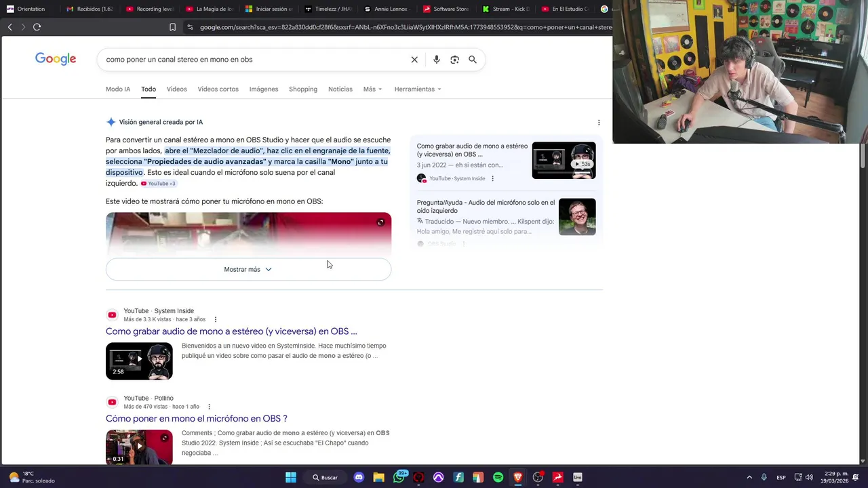Switch to the Stream - Kick browser tab
Image resolution: width=868 pixels, height=488 pixels.
click(507, 9)
